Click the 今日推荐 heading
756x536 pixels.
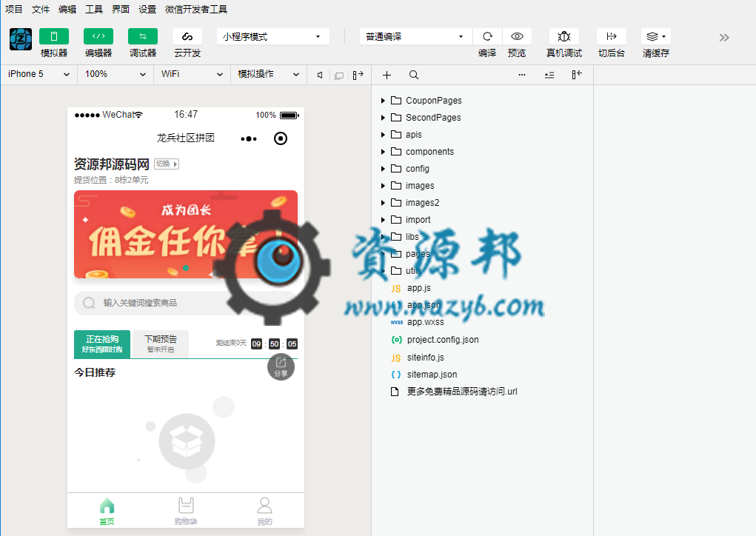(95, 372)
